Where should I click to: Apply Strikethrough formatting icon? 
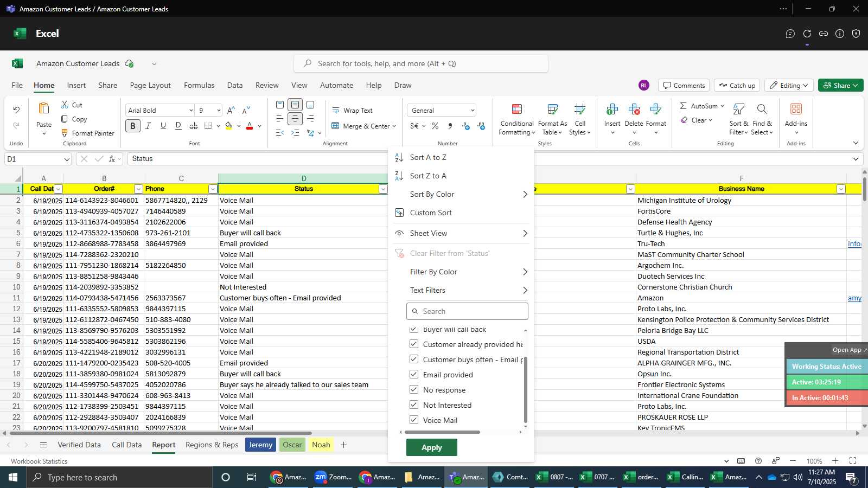coord(194,126)
